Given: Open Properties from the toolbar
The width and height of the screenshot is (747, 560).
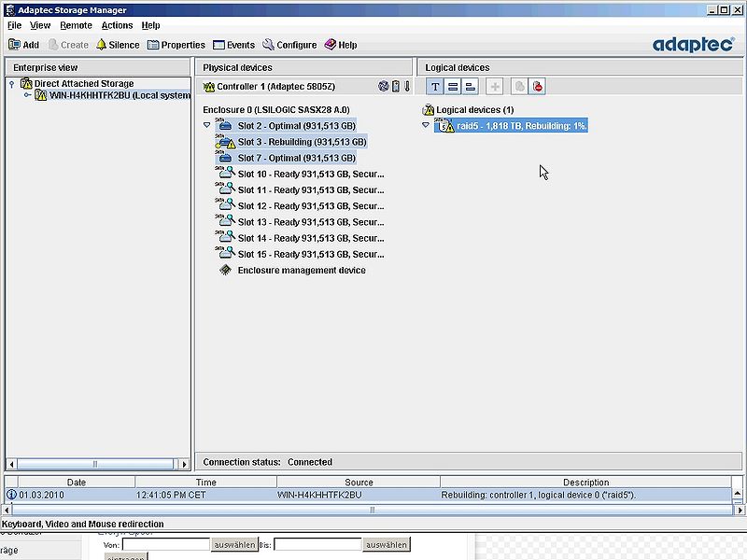Looking at the screenshot, I should click(176, 45).
